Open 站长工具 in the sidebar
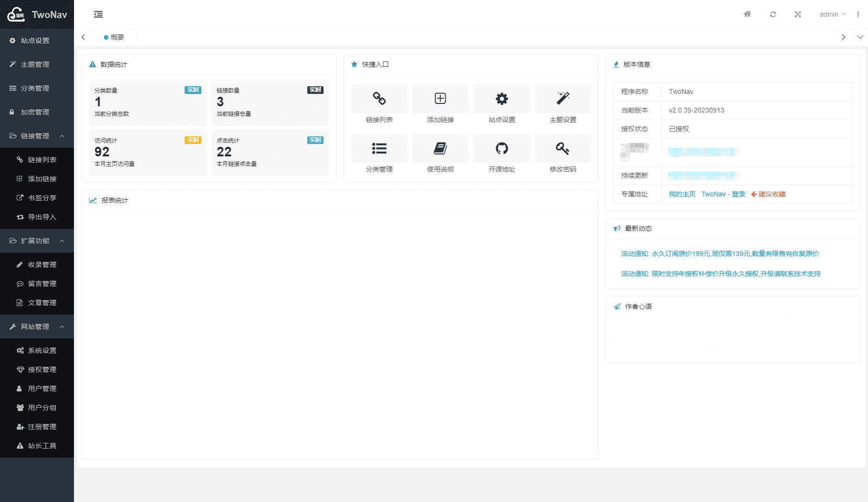Screen dimensions: 868x502 click(x=37, y=446)
